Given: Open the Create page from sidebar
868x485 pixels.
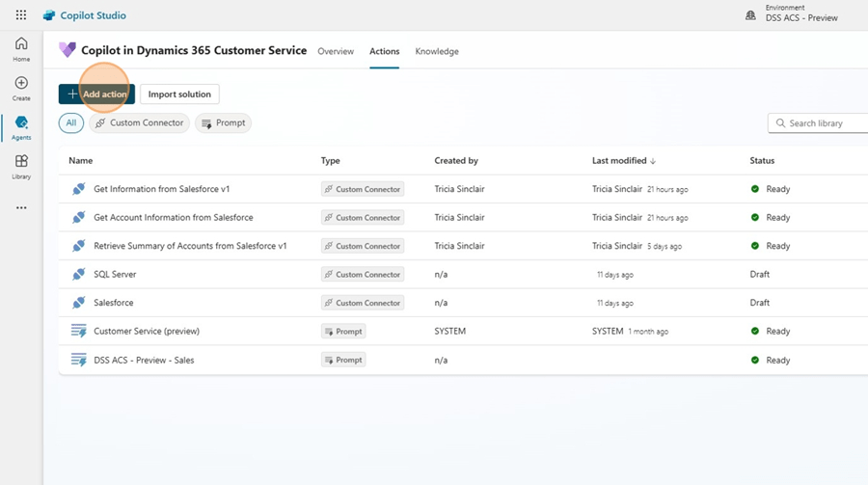Looking at the screenshot, I should coord(21,89).
